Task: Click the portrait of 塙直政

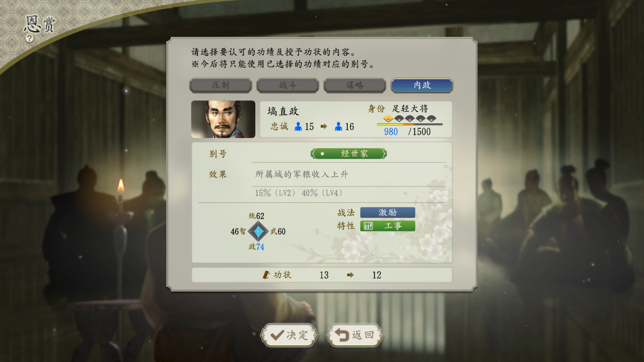Action: click(223, 119)
